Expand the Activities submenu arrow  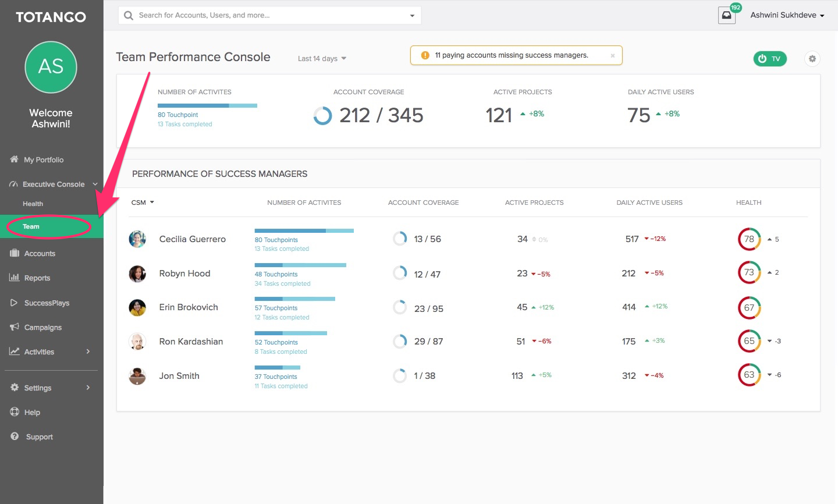pos(88,352)
